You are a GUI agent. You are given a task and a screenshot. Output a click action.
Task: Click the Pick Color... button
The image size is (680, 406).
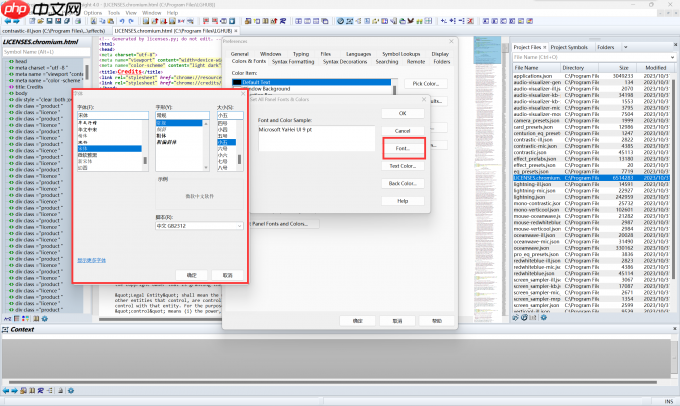tap(424, 84)
